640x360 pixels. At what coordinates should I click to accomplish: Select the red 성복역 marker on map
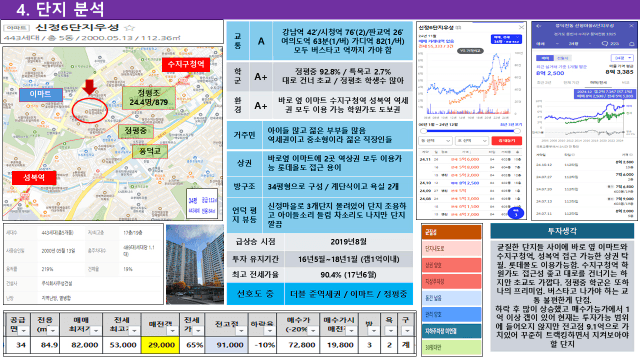[34, 178]
